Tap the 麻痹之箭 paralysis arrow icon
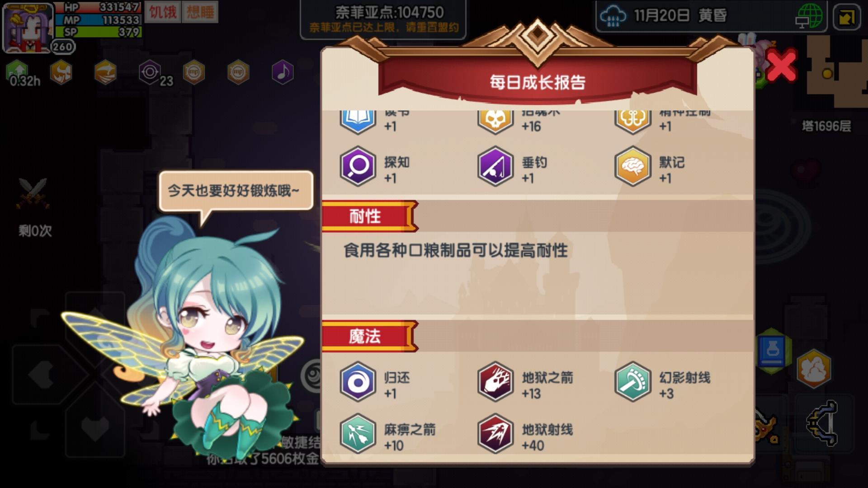868x488 pixels. click(x=358, y=434)
